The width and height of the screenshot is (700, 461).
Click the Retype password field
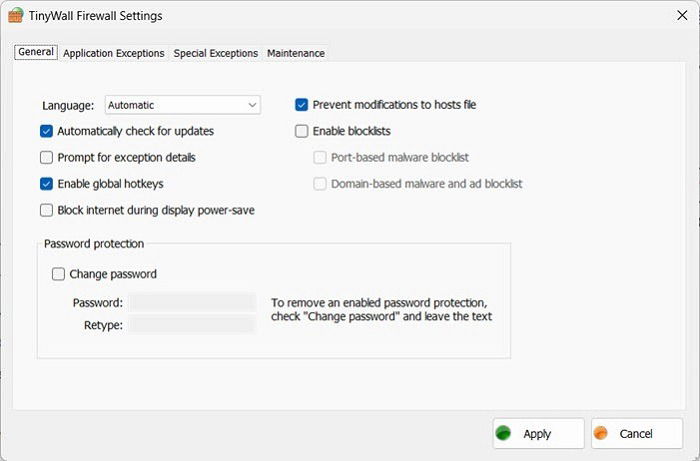pos(192,325)
